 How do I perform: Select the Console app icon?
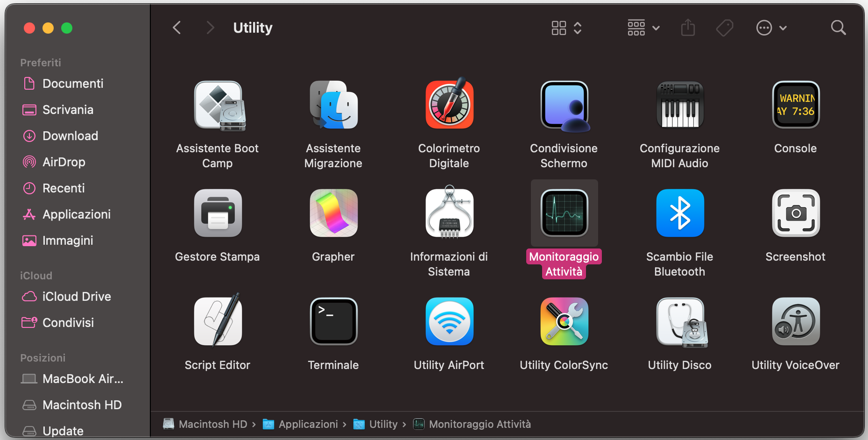click(796, 105)
